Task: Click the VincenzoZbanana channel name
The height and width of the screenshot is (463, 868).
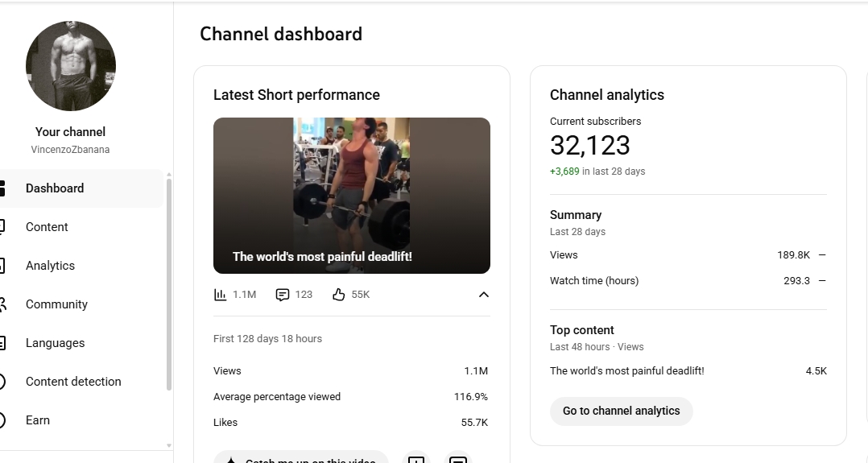Action: (70, 150)
